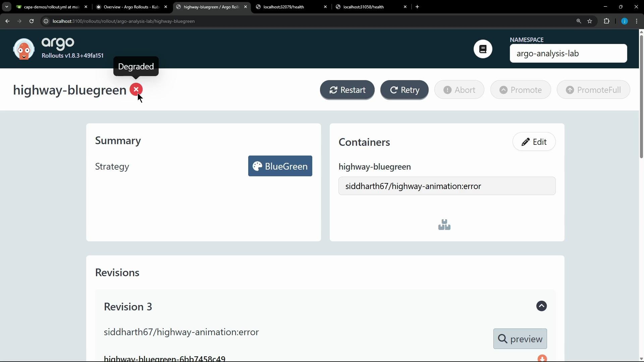Click the Summary heading
Screen dimensions: 644x362
tap(118, 140)
